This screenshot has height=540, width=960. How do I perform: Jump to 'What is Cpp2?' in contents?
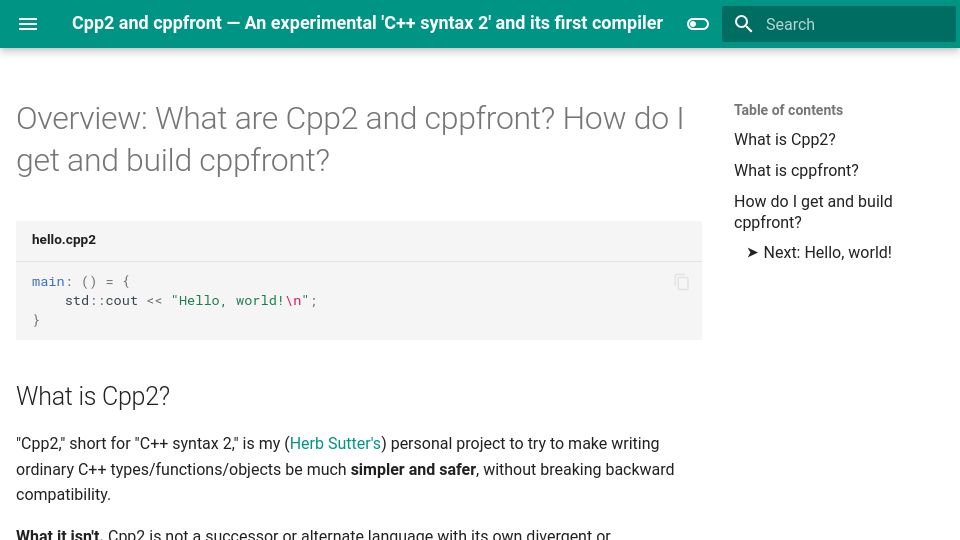(x=784, y=140)
